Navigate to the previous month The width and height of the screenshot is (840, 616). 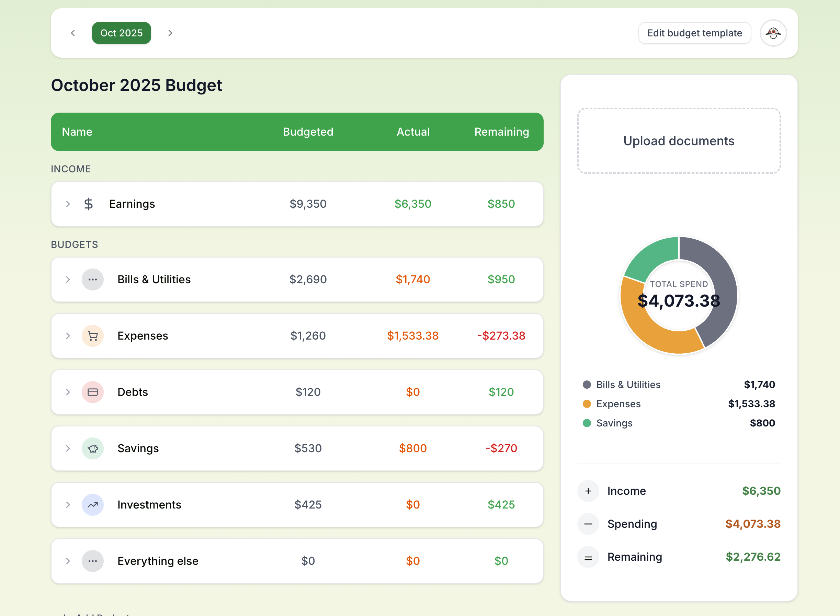point(73,33)
